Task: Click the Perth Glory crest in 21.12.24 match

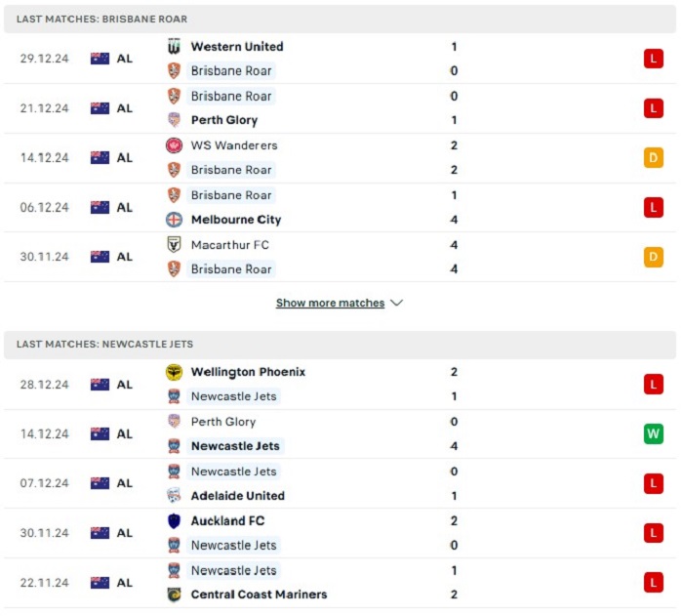Action: (174, 120)
